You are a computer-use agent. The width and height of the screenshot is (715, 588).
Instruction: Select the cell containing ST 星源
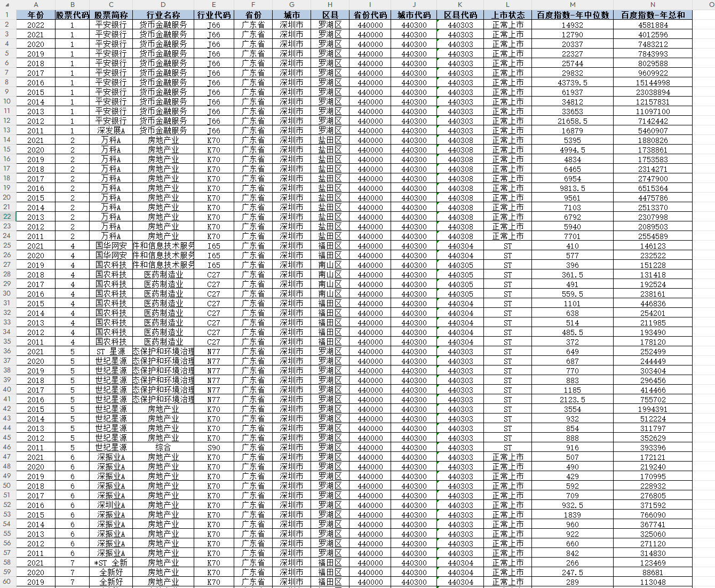[x=111, y=352]
